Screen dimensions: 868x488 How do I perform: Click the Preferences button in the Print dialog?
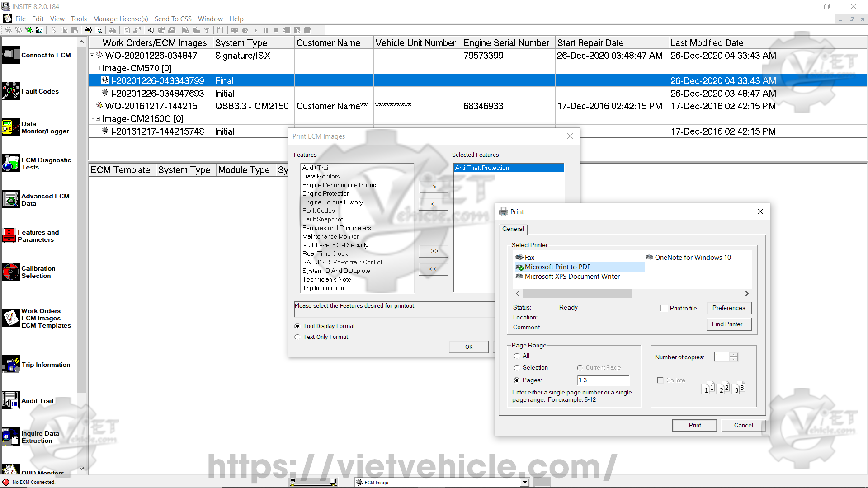pos(728,308)
